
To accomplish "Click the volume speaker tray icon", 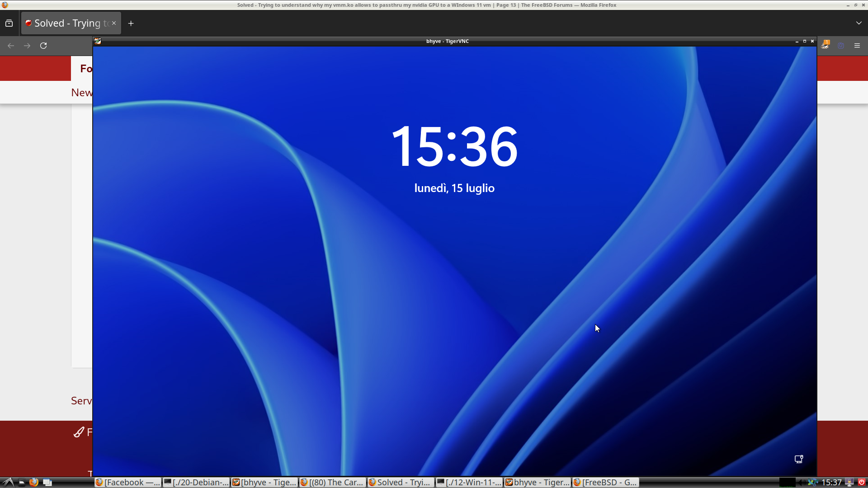I will click(x=802, y=483).
